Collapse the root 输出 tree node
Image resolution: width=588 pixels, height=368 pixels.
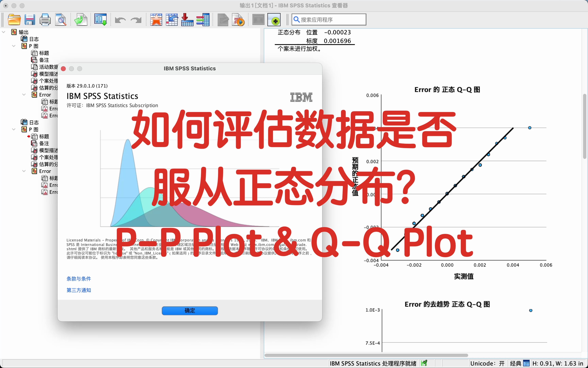pyautogui.click(x=3, y=32)
